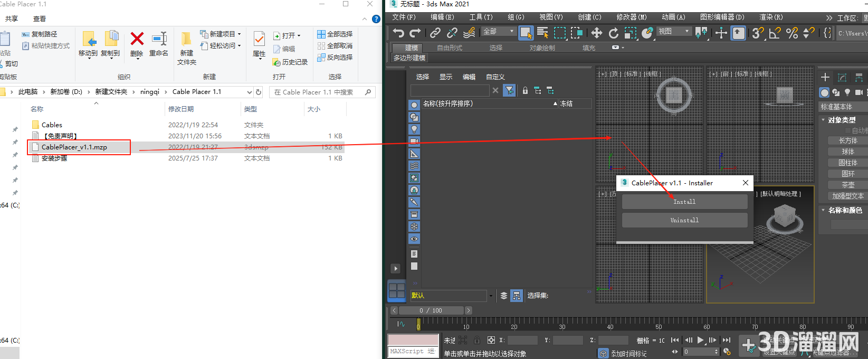The height and width of the screenshot is (359, 868).
Task: Click Go to Start playback button
Action: click(675, 340)
